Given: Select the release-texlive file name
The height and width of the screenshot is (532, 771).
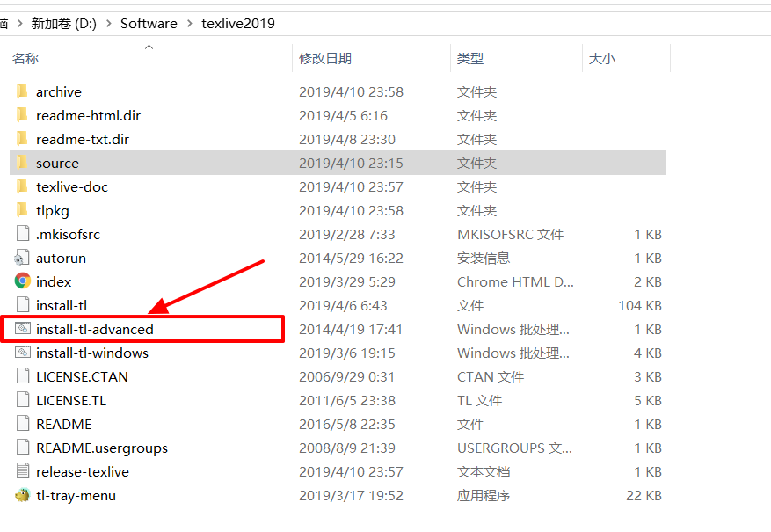Looking at the screenshot, I should point(83,471).
